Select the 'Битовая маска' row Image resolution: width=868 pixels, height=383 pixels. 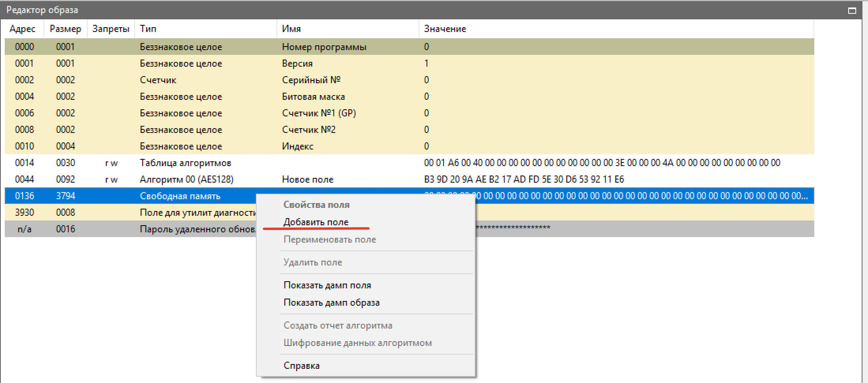tap(313, 97)
